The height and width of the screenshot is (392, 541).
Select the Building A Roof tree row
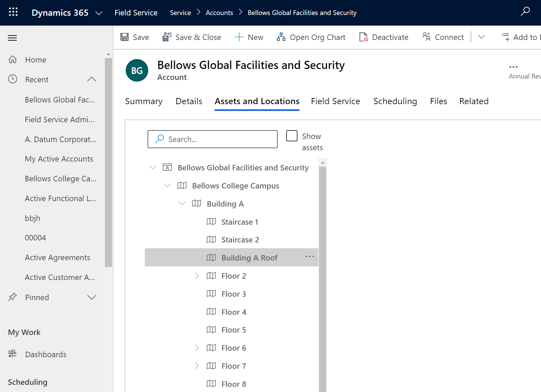pos(232,257)
